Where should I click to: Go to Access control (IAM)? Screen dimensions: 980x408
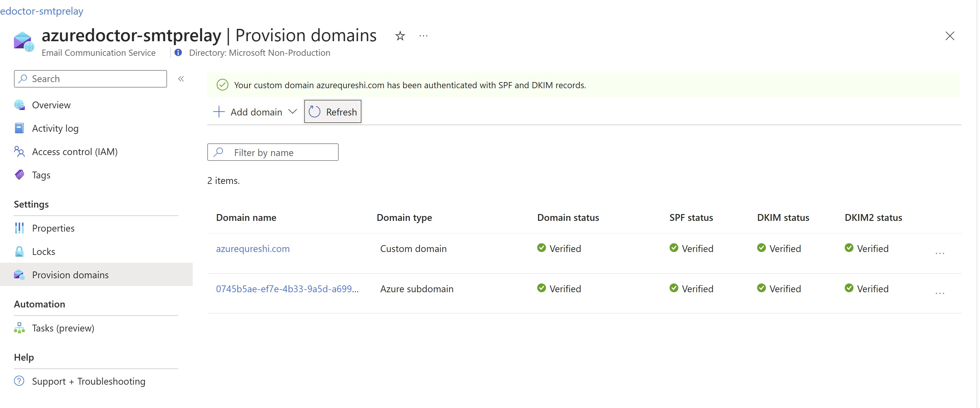click(75, 152)
